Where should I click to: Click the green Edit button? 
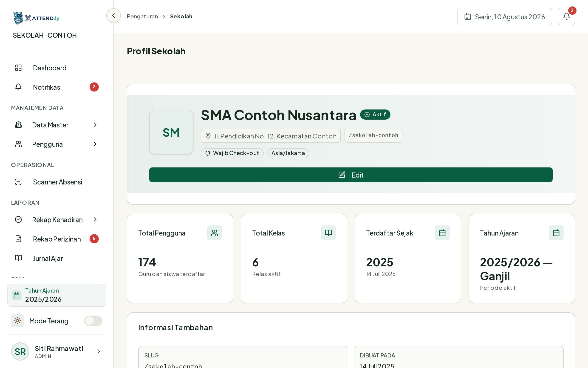[x=351, y=175]
